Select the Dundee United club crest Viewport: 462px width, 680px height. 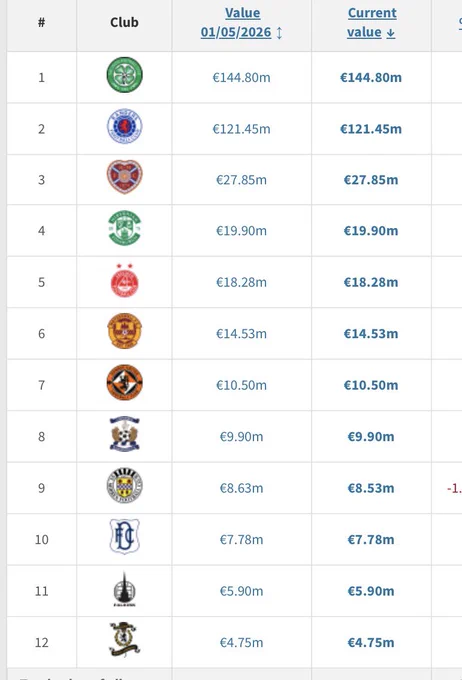(125, 382)
